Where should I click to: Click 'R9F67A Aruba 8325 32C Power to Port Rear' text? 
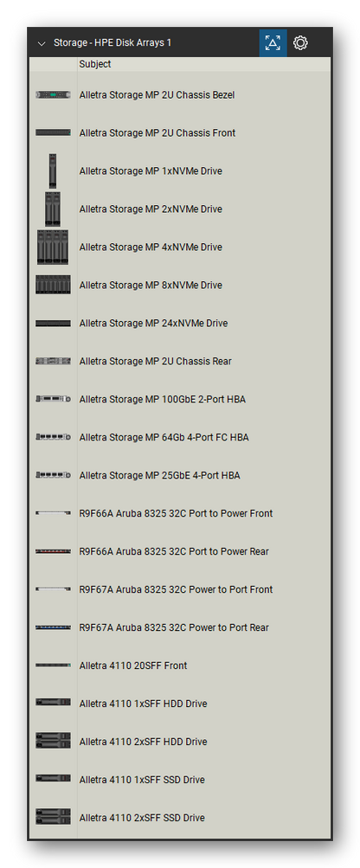click(174, 627)
